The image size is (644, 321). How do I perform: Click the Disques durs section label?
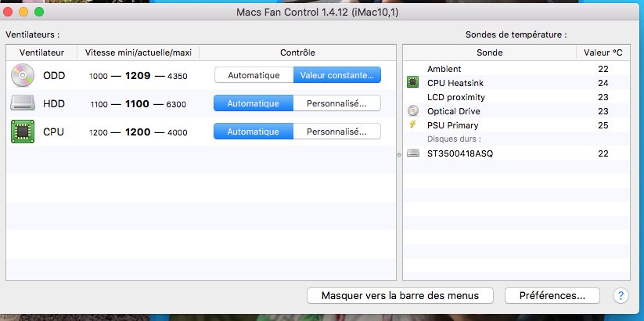[454, 139]
